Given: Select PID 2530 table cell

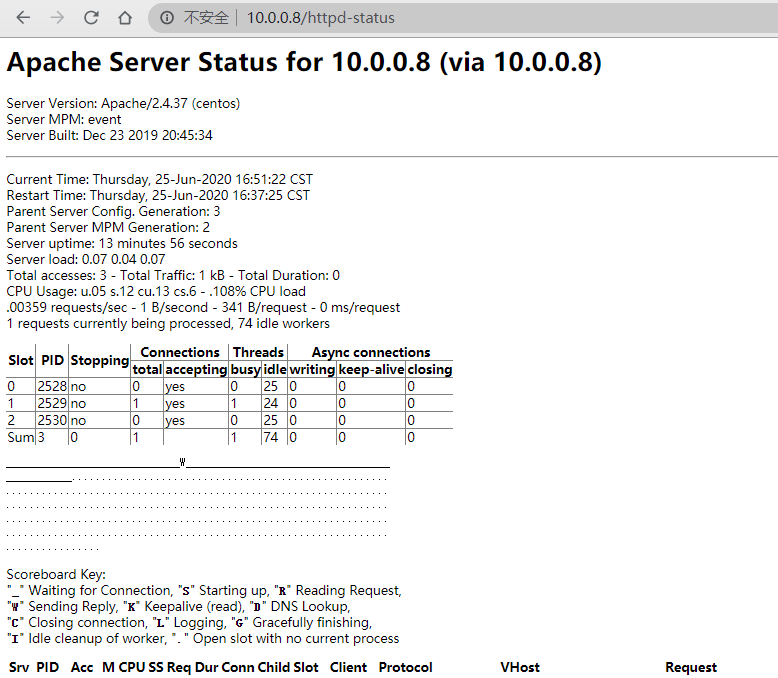Looking at the screenshot, I should tap(52, 420).
